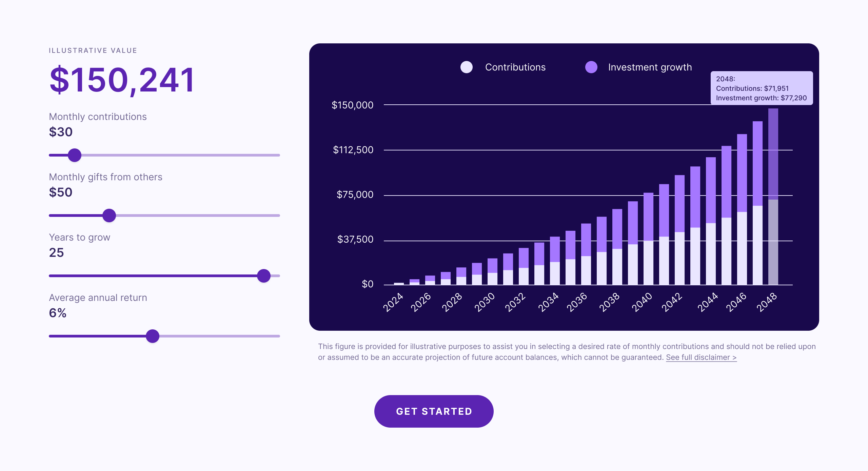Image resolution: width=868 pixels, height=471 pixels.
Task: Click the Monthly contributions slider handle
Action: pyautogui.click(x=75, y=155)
